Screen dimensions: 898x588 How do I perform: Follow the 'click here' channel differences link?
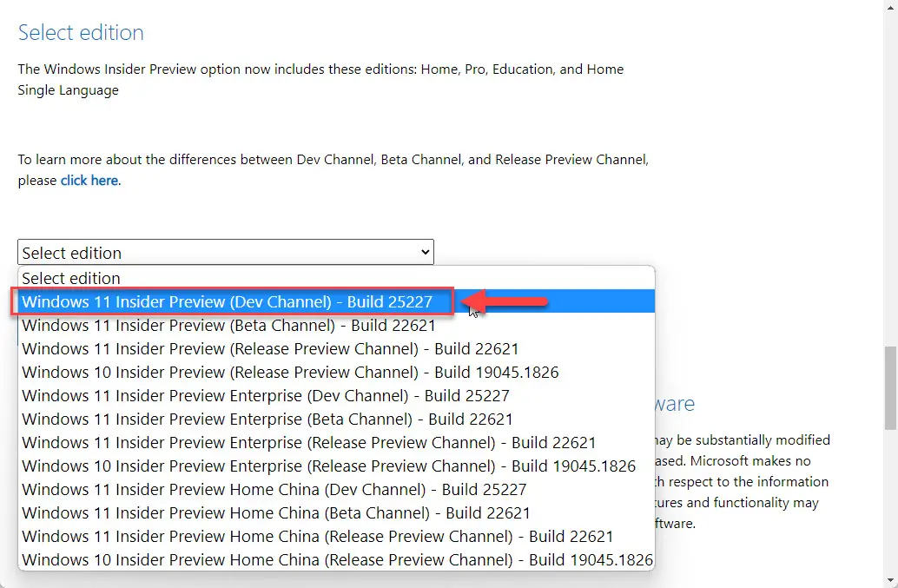point(89,181)
